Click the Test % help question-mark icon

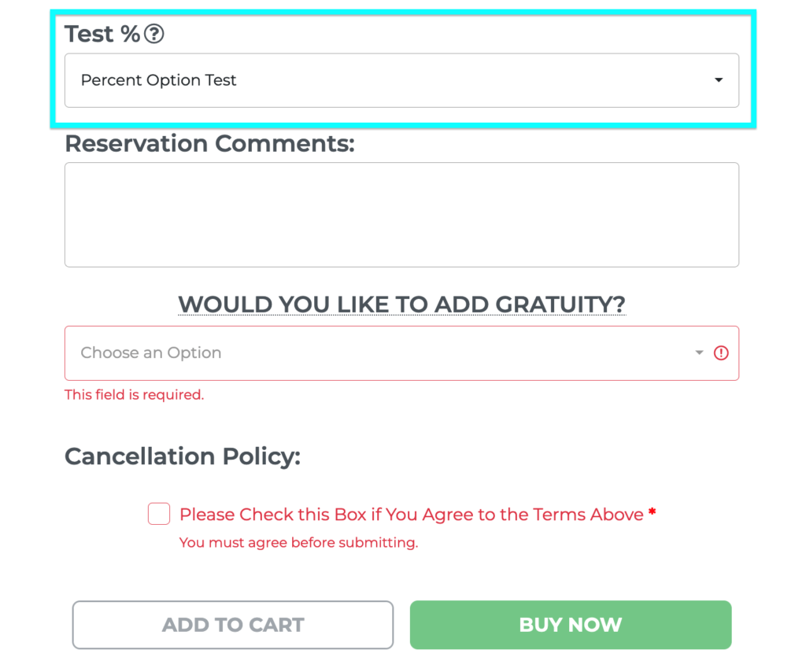pos(153,34)
